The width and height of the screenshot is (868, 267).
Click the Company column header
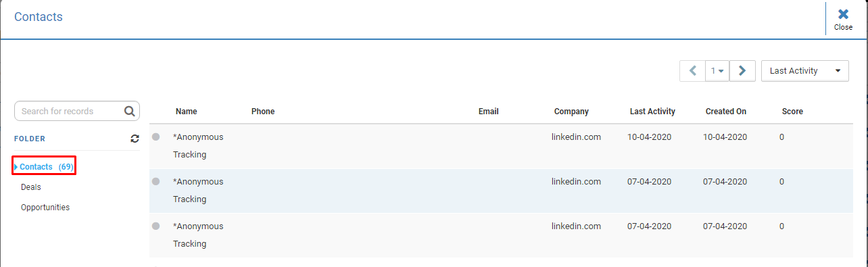point(571,112)
